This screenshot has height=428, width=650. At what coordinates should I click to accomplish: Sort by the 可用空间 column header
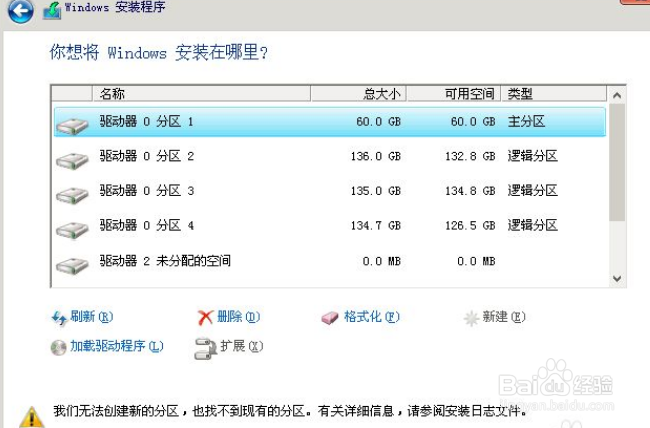454,94
